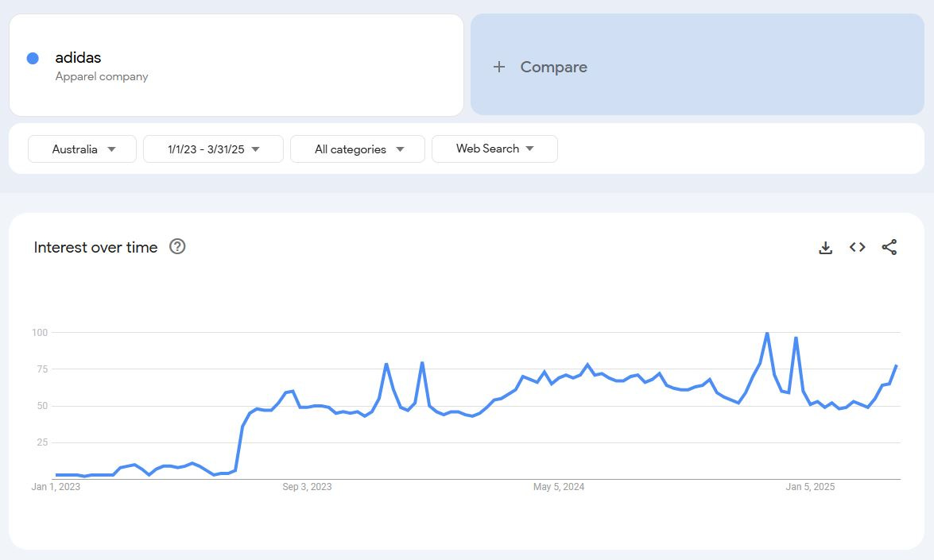Click the 50 y-axis label

tap(41, 406)
